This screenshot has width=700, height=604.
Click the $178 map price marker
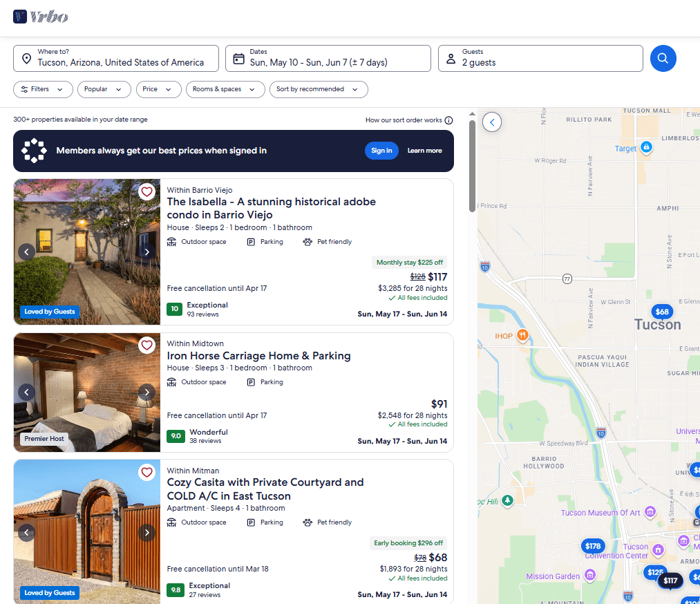coord(593,546)
